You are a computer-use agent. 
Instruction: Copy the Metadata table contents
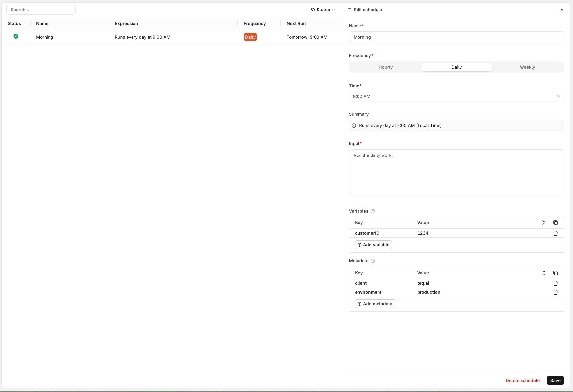(555, 273)
